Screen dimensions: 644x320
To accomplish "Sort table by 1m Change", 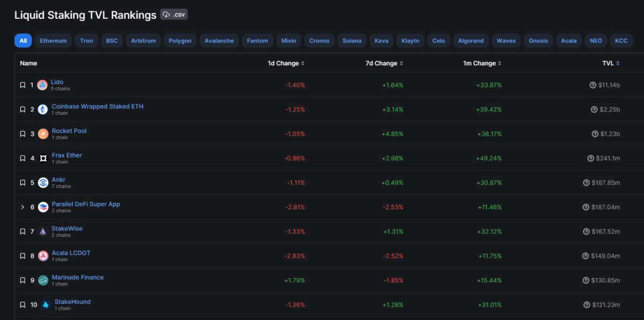I will pyautogui.click(x=482, y=63).
